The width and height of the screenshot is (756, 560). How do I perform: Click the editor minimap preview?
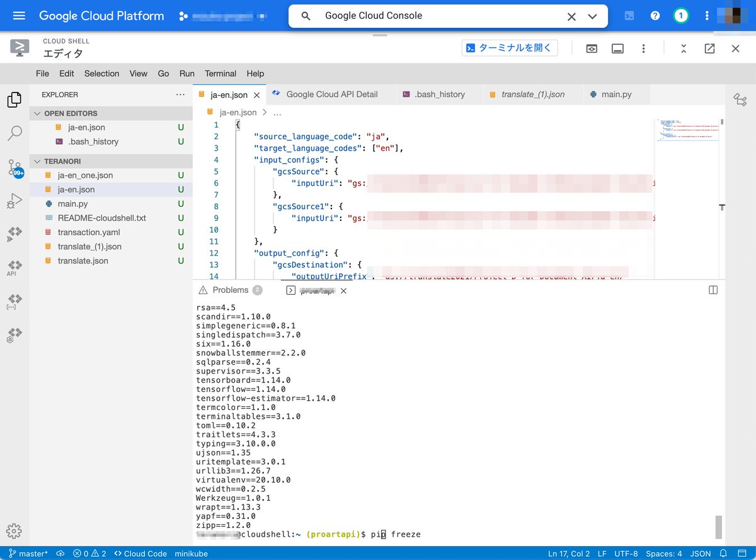(x=687, y=130)
